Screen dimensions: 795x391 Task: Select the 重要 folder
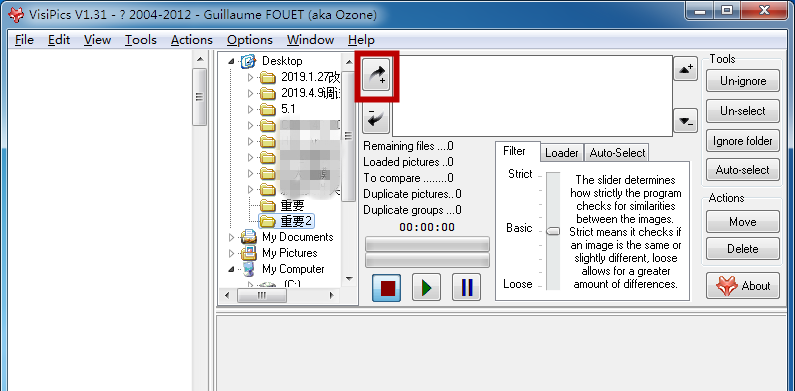292,205
